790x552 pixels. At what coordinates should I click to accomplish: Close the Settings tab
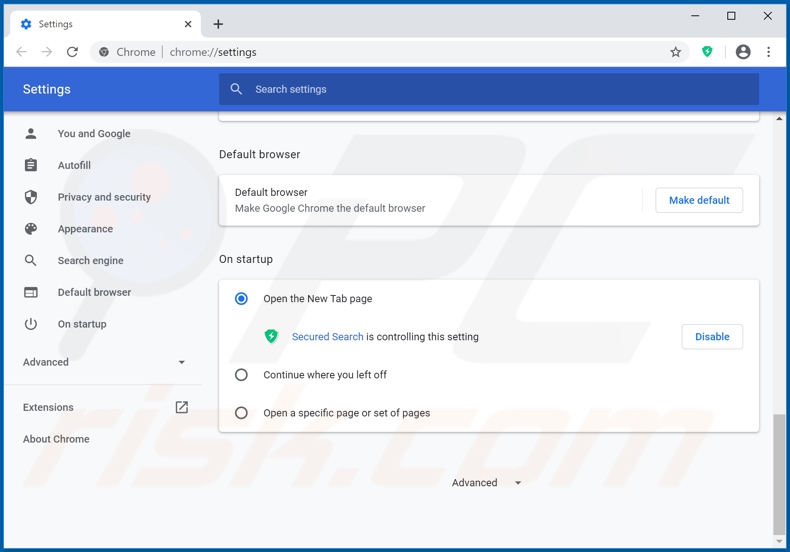[188, 24]
